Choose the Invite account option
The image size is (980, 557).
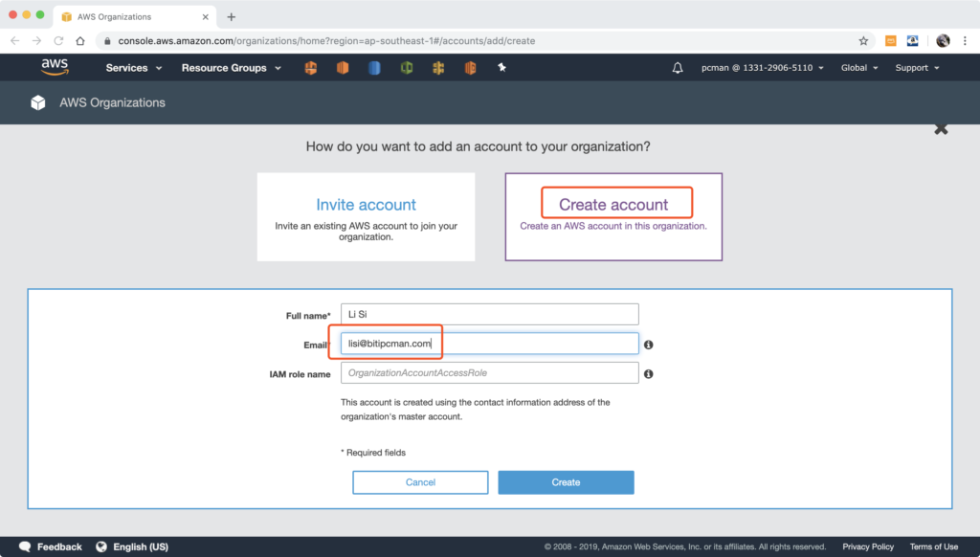[x=366, y=217]
